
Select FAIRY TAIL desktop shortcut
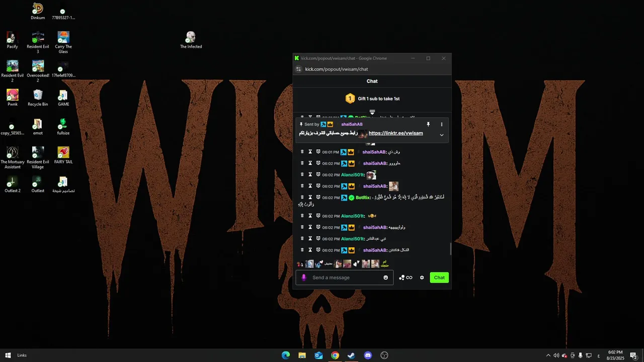click(x=63, y=156)
